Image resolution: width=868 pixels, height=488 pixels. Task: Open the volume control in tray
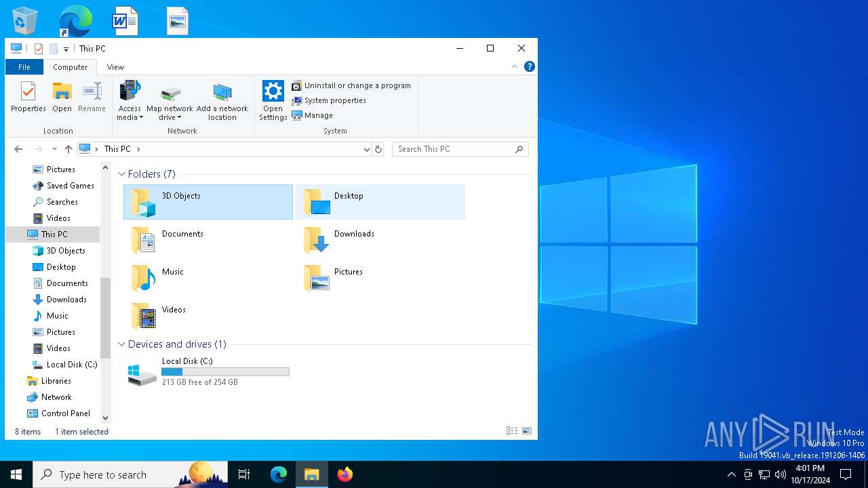pos(781,474)
